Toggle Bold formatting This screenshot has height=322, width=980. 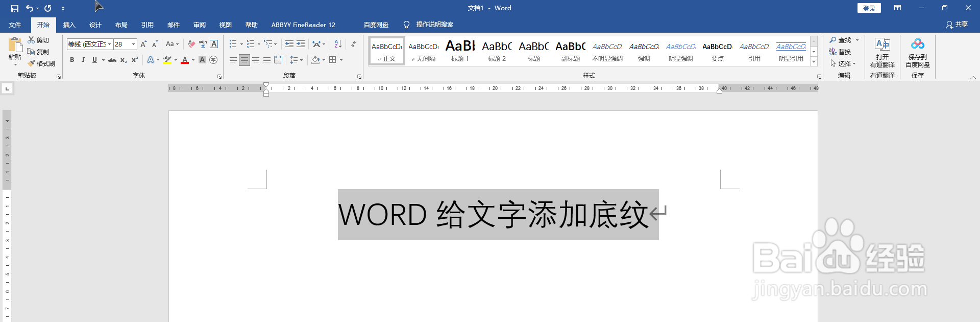(72, 60)
